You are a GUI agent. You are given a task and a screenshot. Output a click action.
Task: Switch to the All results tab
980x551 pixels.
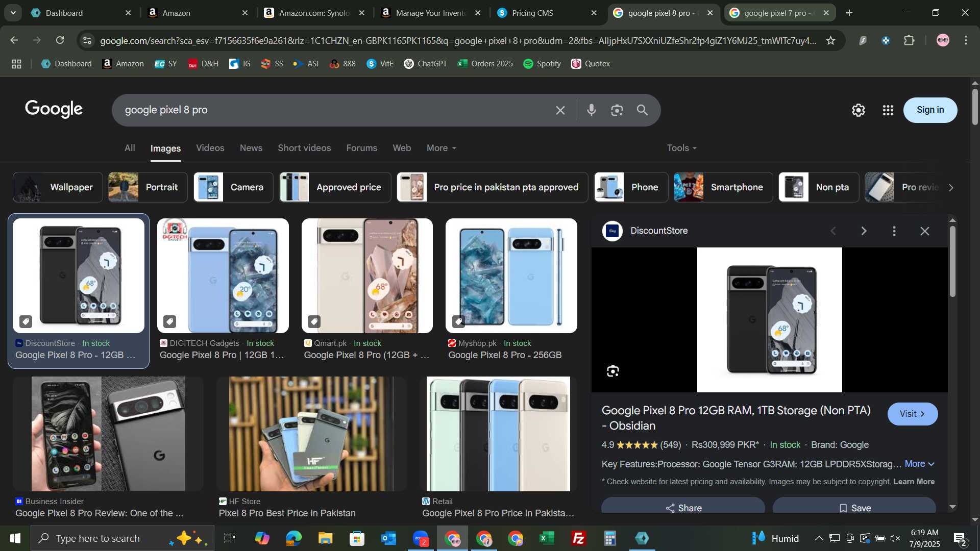click(x=130, y=148)
